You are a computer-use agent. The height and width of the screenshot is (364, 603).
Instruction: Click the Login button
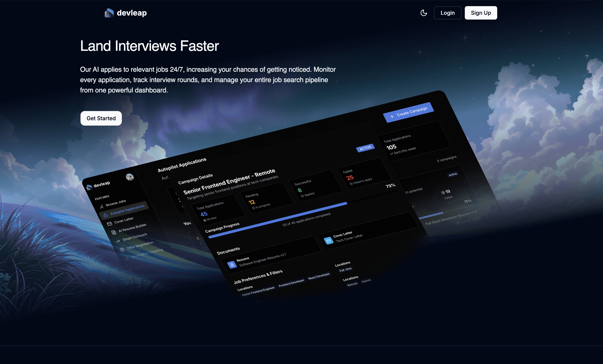(447, 13)
